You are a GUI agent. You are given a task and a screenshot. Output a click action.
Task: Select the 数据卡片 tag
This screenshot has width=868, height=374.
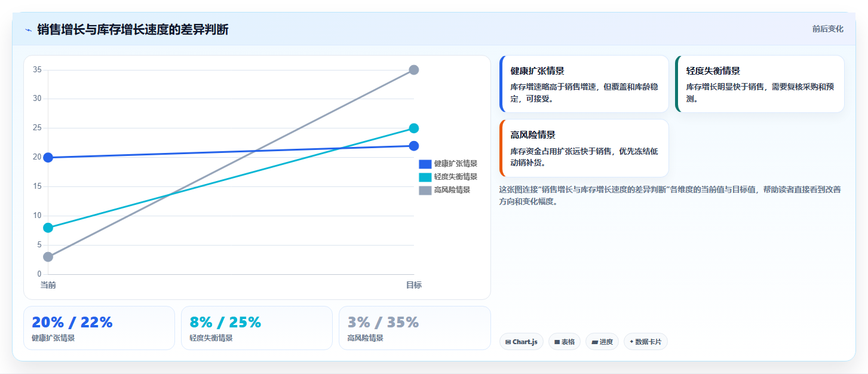[x=646, y=342]
